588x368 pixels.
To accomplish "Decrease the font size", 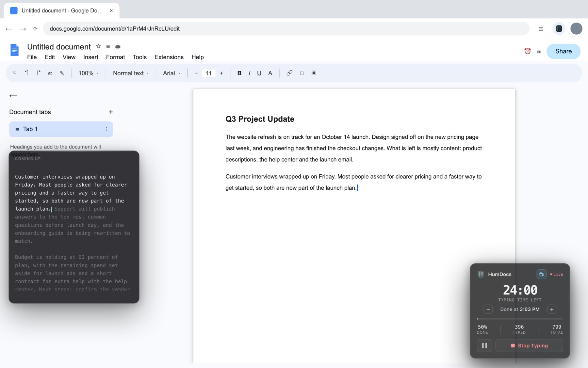I will (x=196, y=73).
